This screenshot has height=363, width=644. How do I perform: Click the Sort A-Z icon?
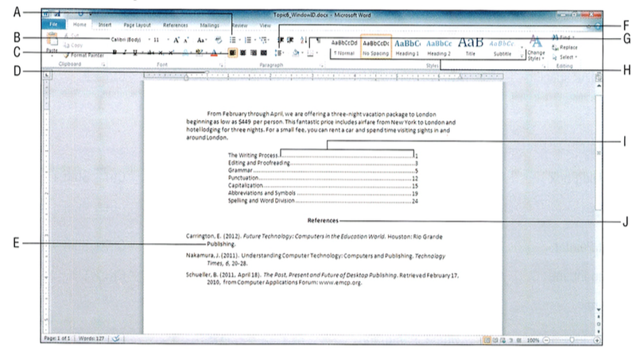[304, 40]
